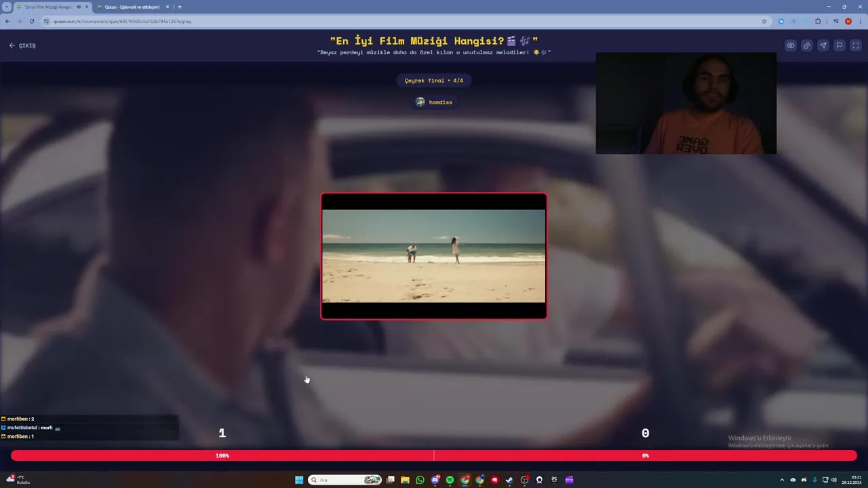Click the left side vote count 1
The width and height of the screenshot is (868, 488).
click(222, 433)
